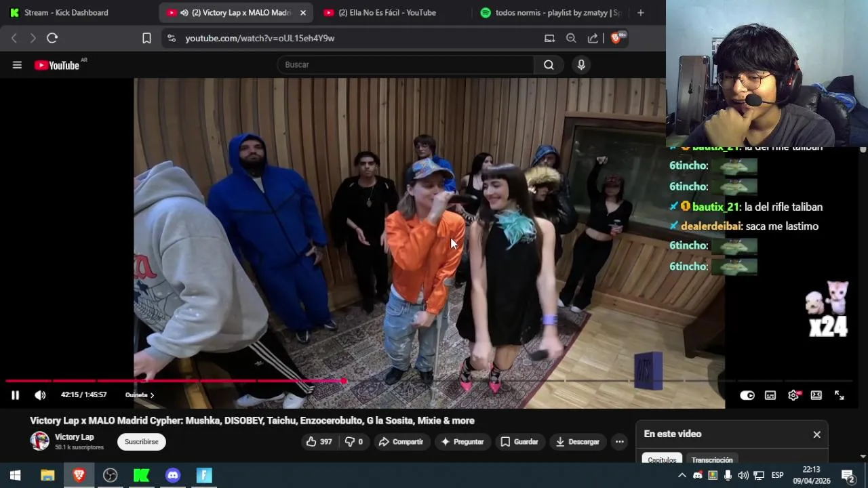
Task: Switch to Stream - Kick Dashboard tab
Action: pyautogui.click(x=66, y=13)
